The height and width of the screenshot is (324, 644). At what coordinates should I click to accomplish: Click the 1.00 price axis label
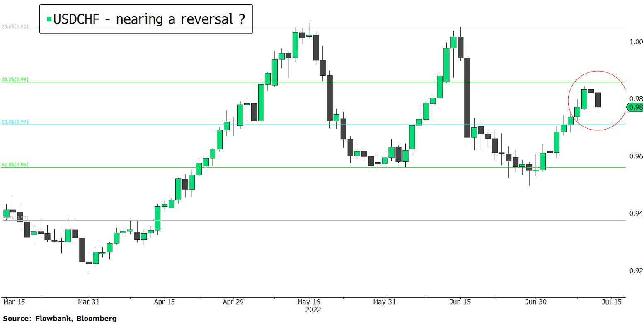tap(635, 42)
